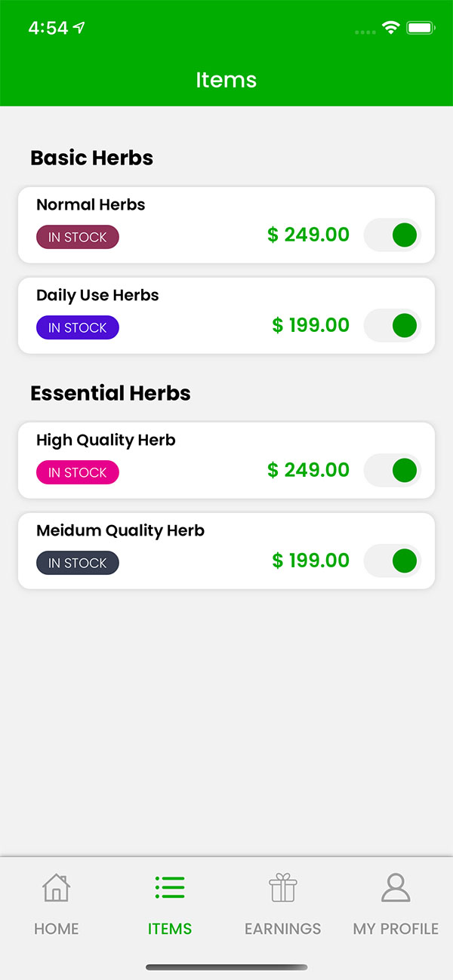This screenshot has width=453, height=980.
Task: Tap the Wi-Fi status icon
Action: point(390,28)
